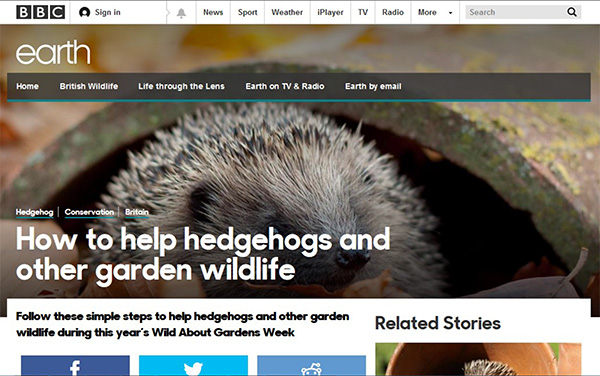Open the Radio section

pyautogui.click(x=393, y=12)
